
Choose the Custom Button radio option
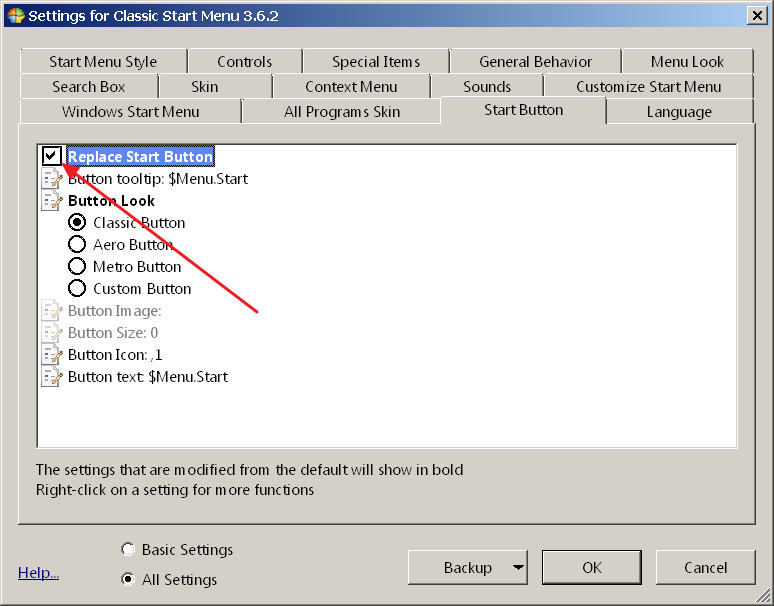click(x=77, y=289)
